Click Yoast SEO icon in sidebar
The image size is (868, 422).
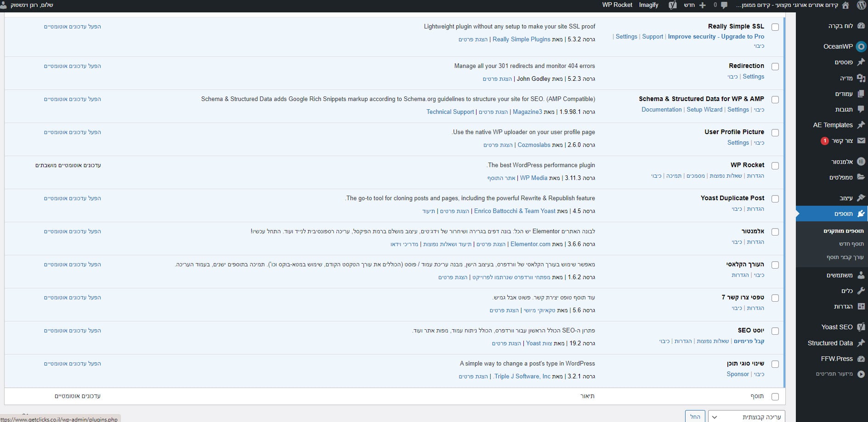861,327
